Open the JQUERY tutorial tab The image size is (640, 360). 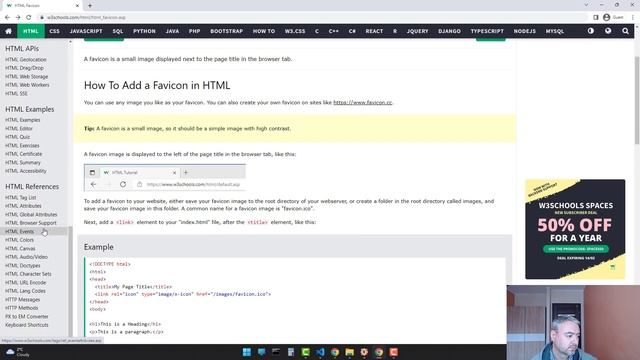[x=417, y=31]
